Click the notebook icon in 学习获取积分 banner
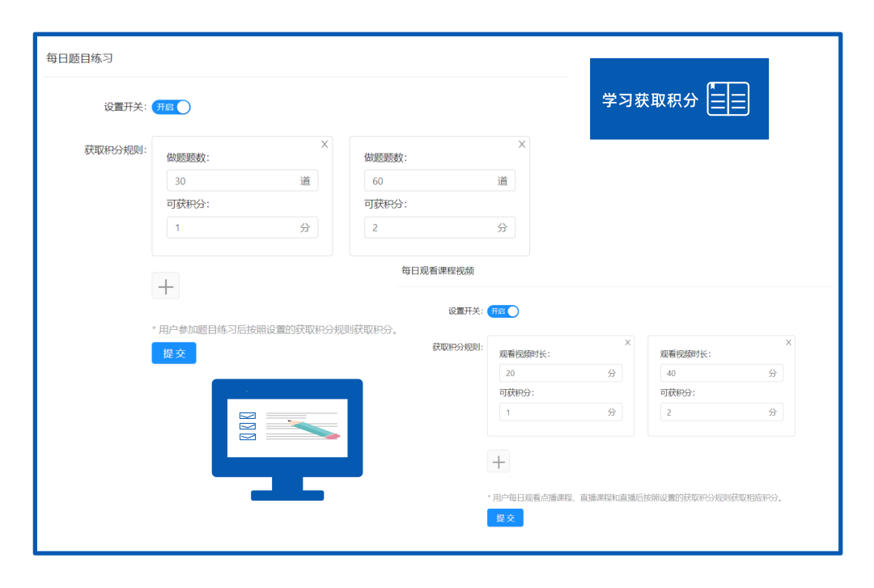 point(728,98)
